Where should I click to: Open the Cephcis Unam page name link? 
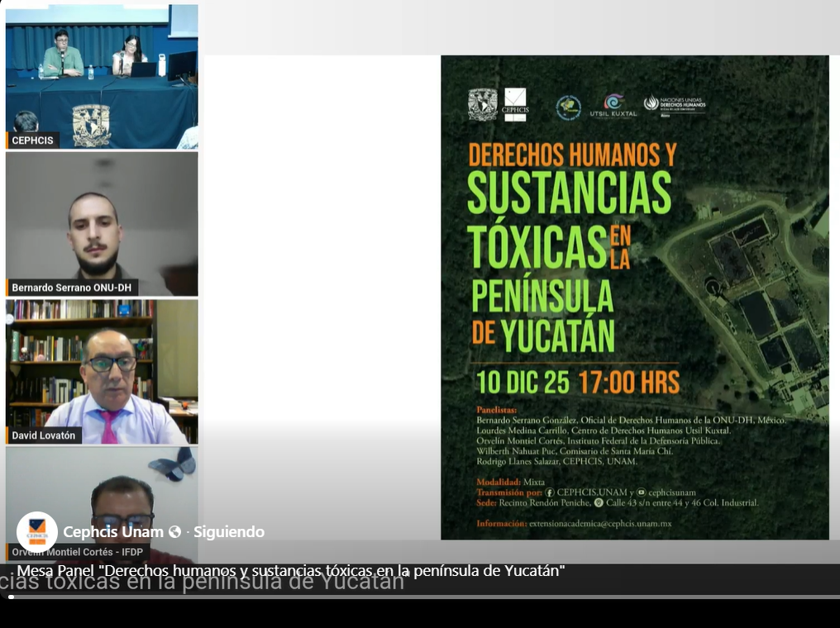pos(113,532)
